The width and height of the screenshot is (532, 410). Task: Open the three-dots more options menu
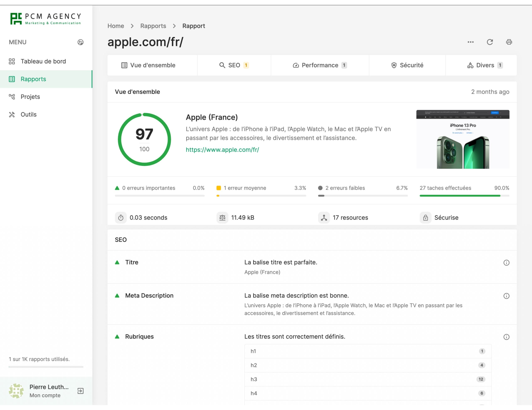pyautogui.click(x=470, y=42)
